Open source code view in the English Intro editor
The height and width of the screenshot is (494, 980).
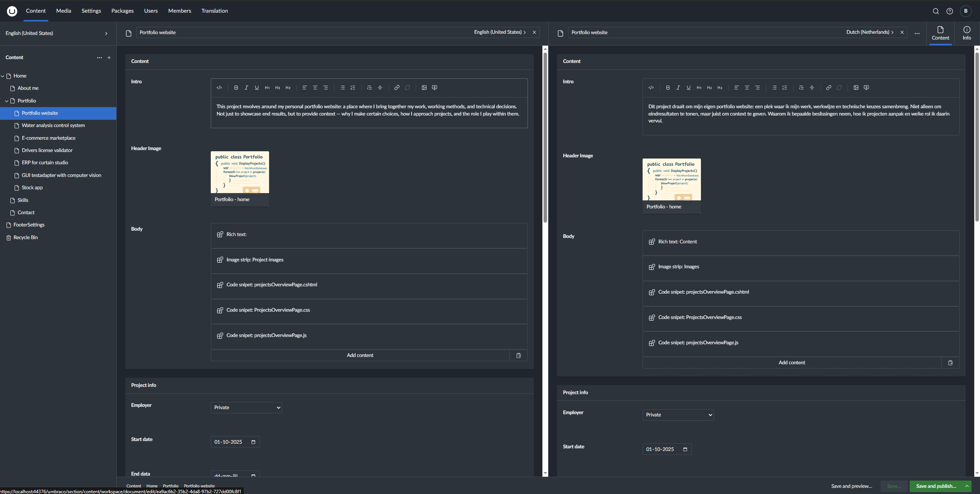click(220, 88)
